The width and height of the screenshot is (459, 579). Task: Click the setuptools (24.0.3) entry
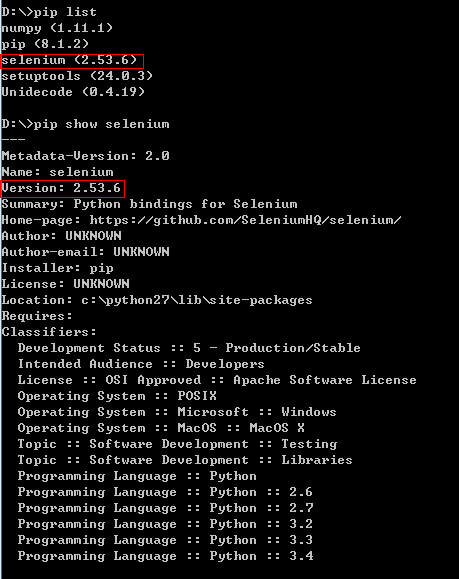[77, 76]
